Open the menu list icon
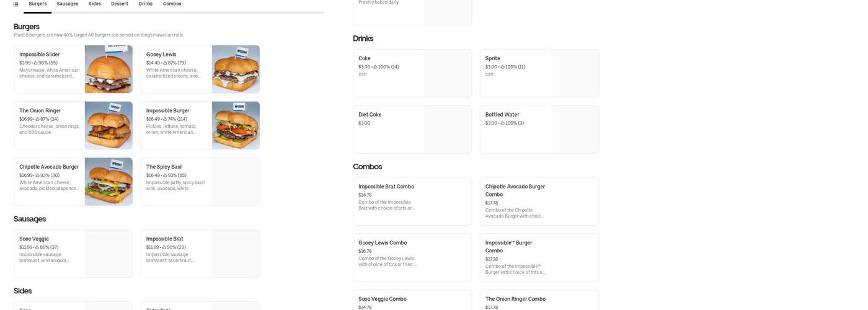 coord(15,4)
